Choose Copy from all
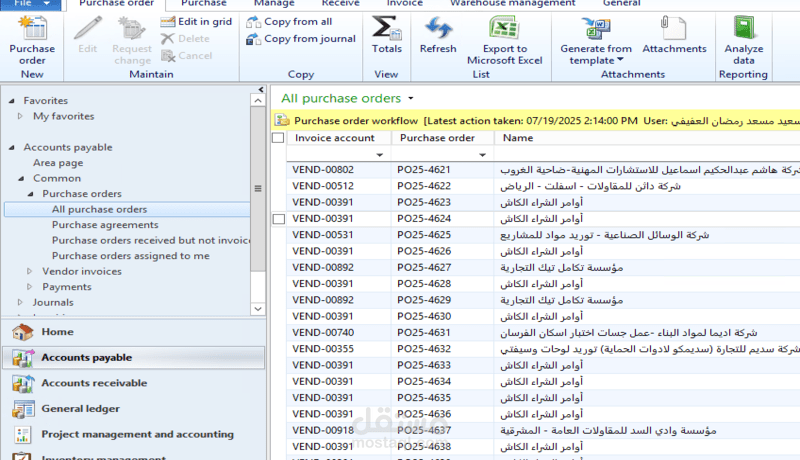Image resolution: width=800 pixels, height=460 pixels. (289, 22)
